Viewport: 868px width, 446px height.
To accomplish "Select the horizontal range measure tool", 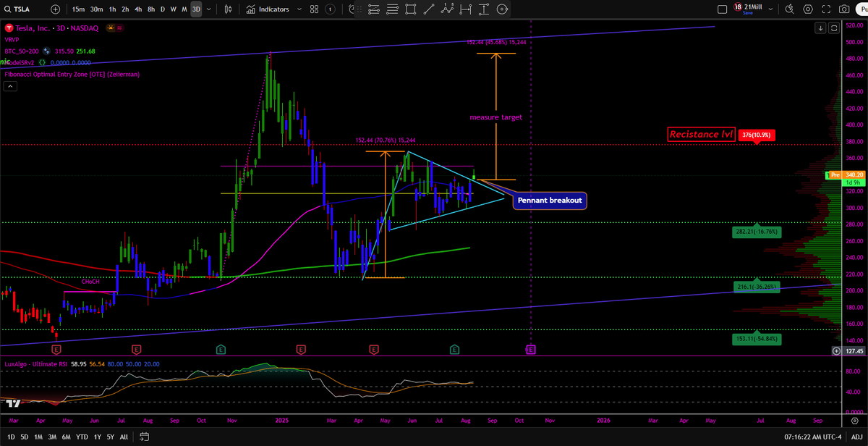I will click(466, 9).
